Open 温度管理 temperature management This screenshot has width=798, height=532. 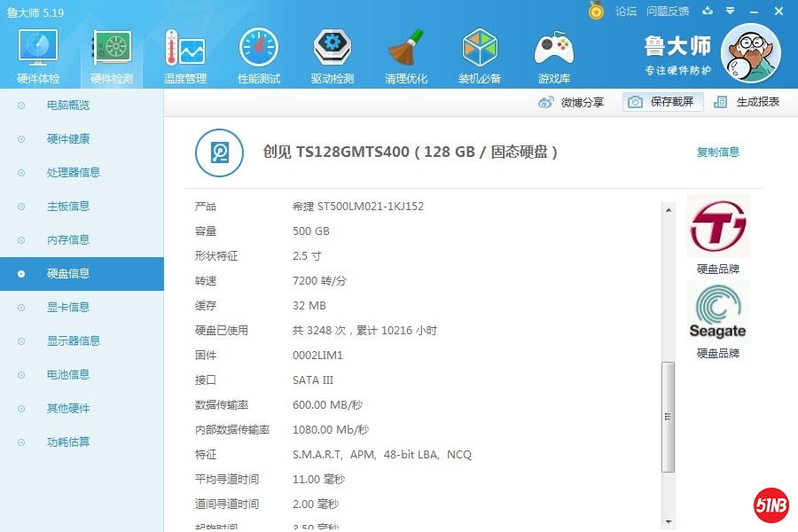[x=184, y=57]
